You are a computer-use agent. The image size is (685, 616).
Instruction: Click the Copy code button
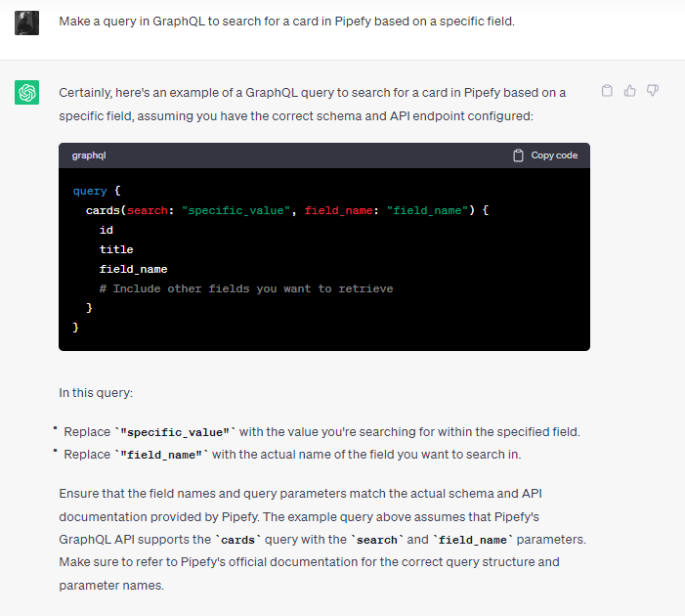(545, 155)
